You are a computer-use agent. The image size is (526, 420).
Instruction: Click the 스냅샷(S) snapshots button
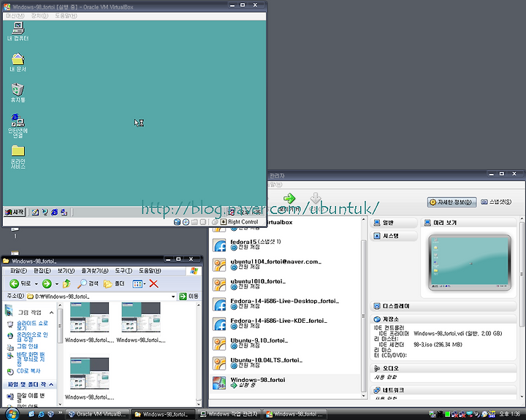496,202
